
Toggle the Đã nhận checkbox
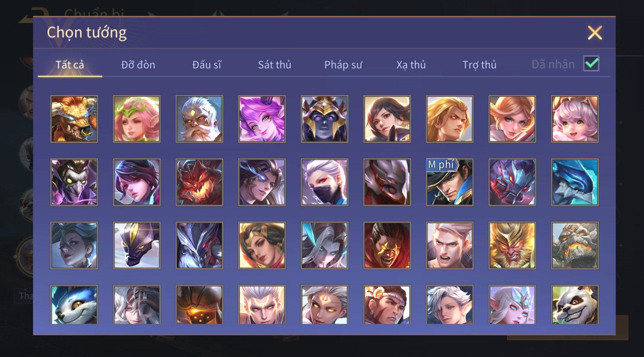click(591, 64)
